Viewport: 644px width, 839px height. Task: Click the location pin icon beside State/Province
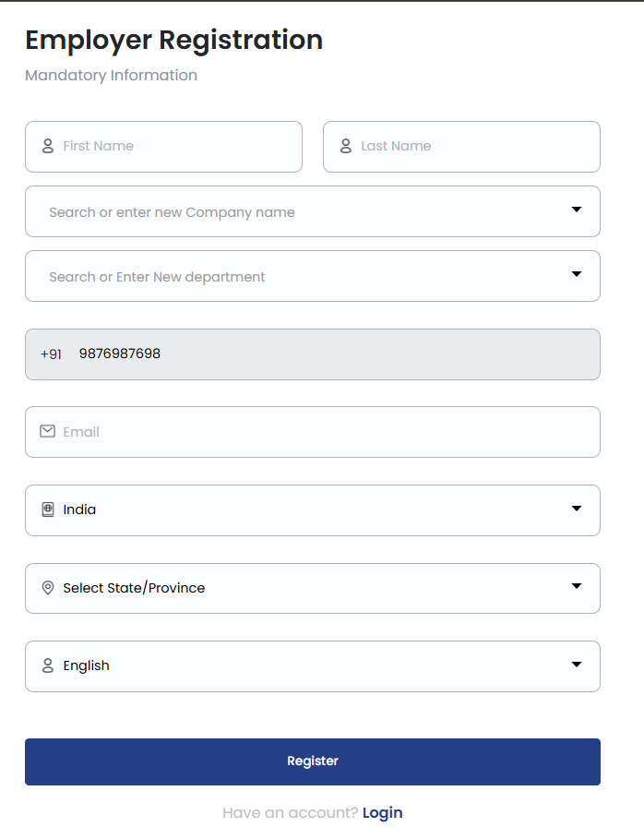point(48,588)
